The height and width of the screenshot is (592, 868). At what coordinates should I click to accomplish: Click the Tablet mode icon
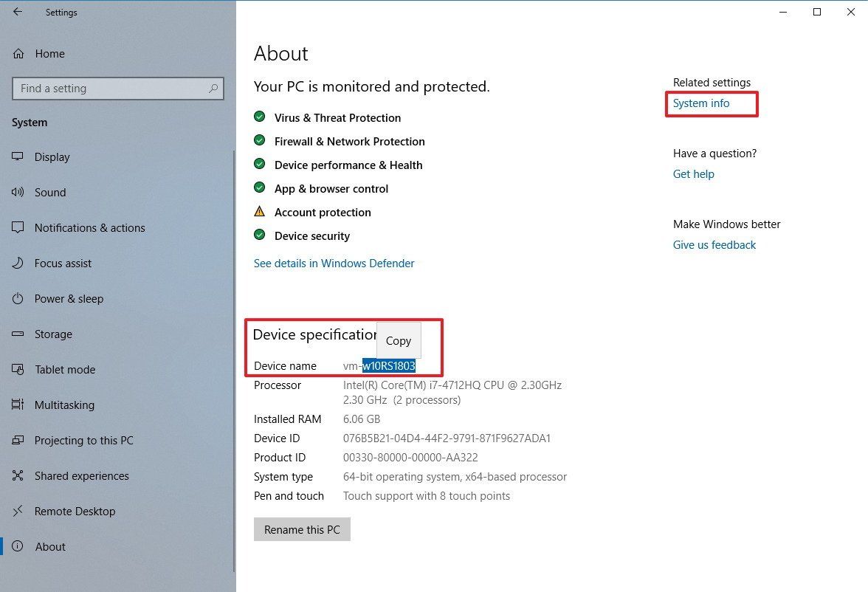coord(18,369)
